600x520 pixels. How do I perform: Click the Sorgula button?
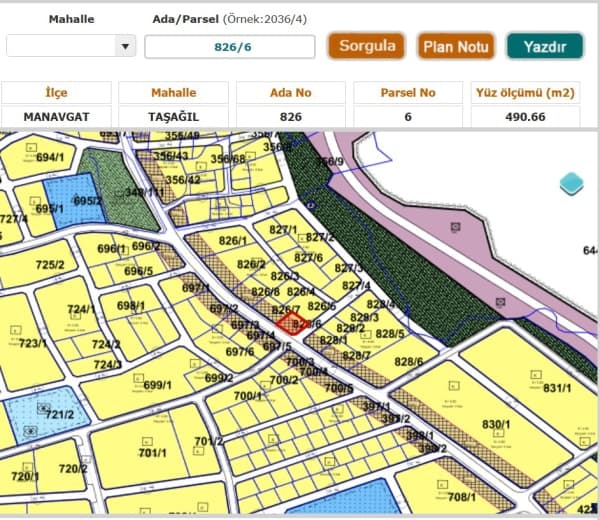pyautogui.click(x=367, y=46)
